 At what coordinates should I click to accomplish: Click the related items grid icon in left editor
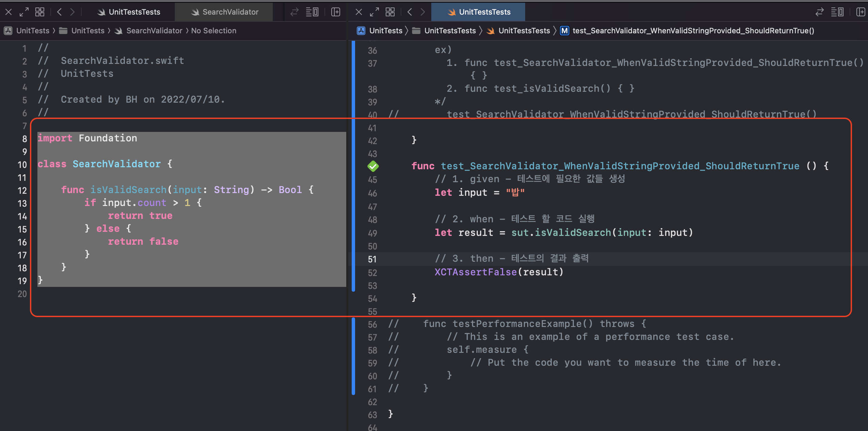40,12
